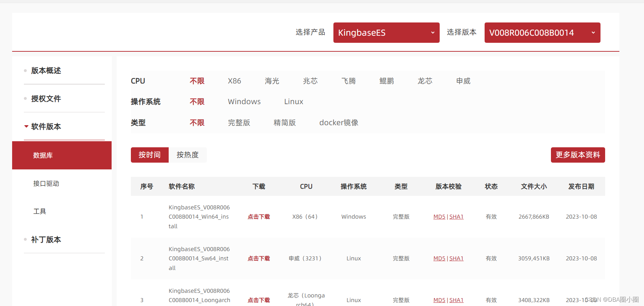Filter type by 精简版
644x306 pixels.
point(285,123)
